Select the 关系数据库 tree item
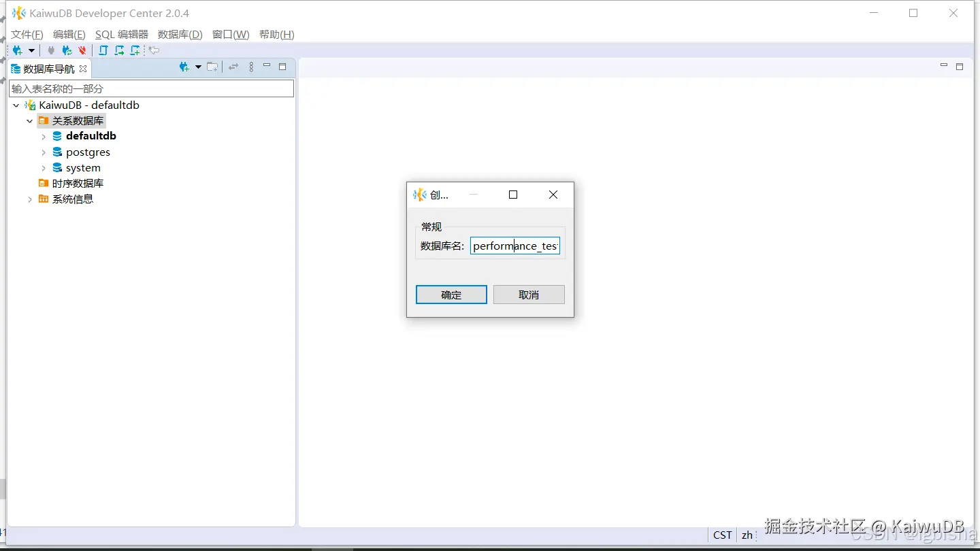The height and width of the screenshot is (551, 980). 78,120
